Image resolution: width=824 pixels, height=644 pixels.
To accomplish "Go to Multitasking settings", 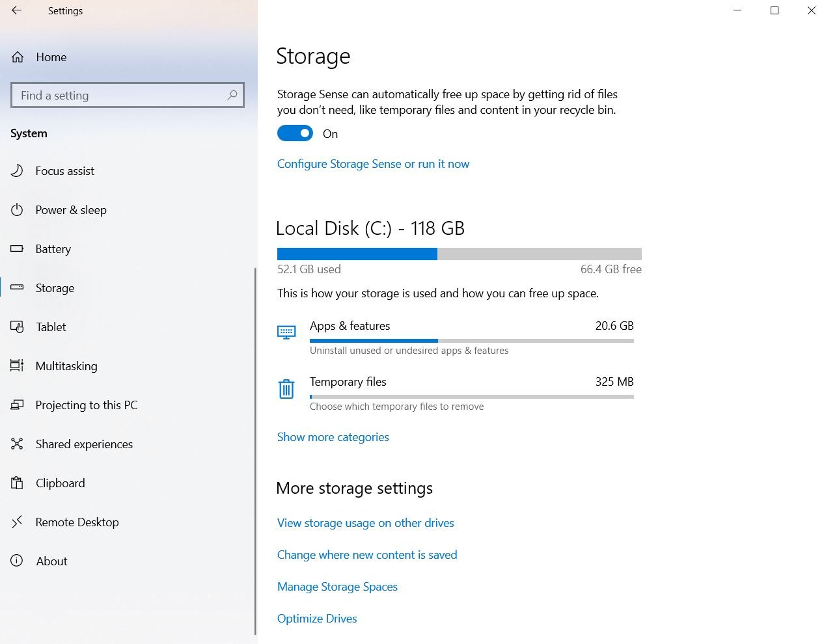I will pyautogui.click(x=66, y=366).
